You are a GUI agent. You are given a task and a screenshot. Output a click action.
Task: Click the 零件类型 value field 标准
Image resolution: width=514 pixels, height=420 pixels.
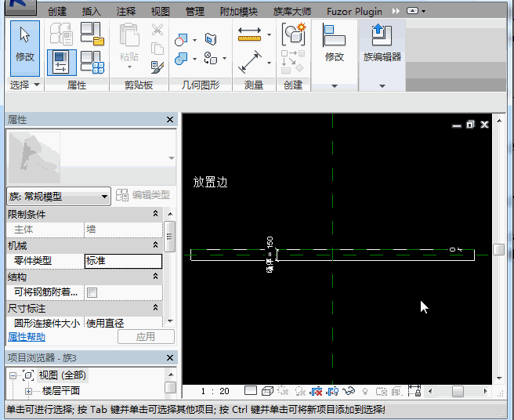click(x=123, y=261)
